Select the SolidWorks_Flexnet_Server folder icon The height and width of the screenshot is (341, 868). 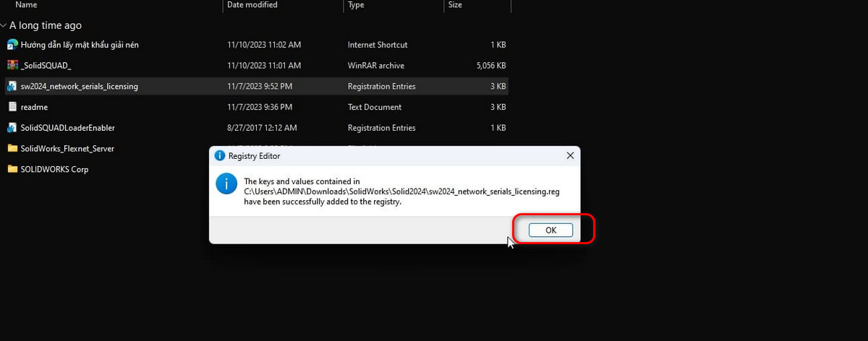pyautogui.click(x=12, y=148)
